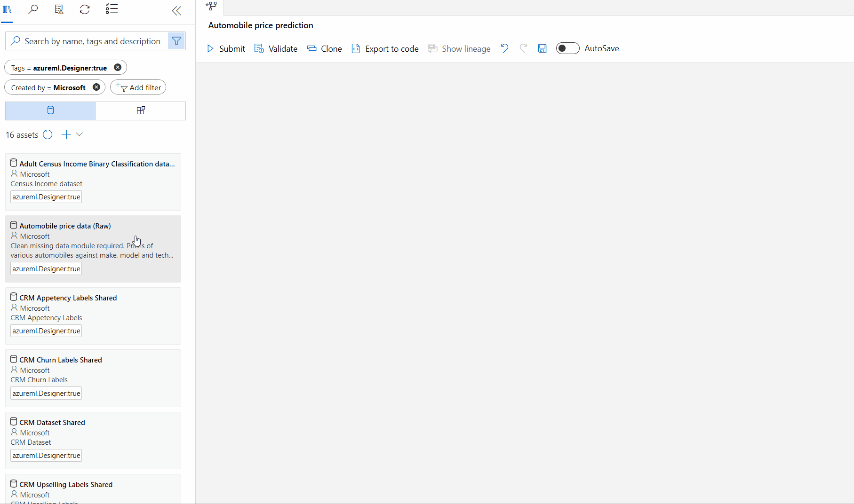Click the Add filter button

click(138, 87)
